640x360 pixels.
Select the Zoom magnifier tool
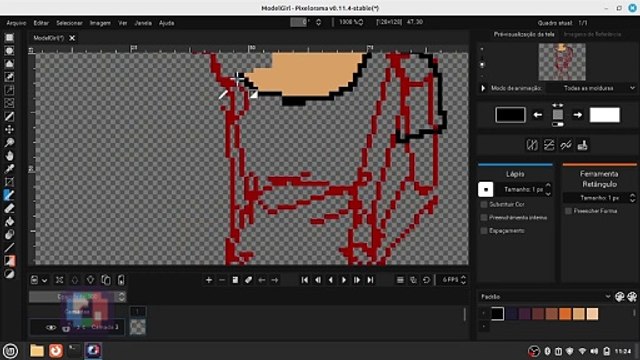9,142
